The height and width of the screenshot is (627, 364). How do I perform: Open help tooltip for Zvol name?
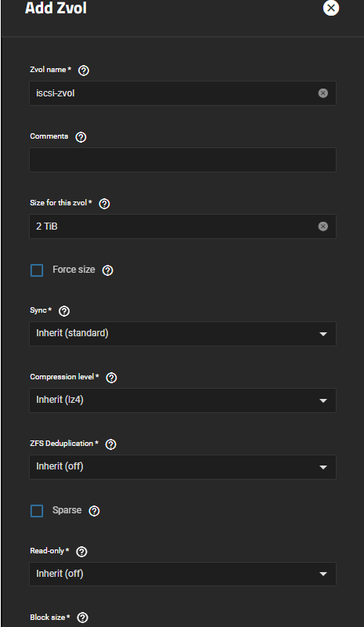pos(84,71)
